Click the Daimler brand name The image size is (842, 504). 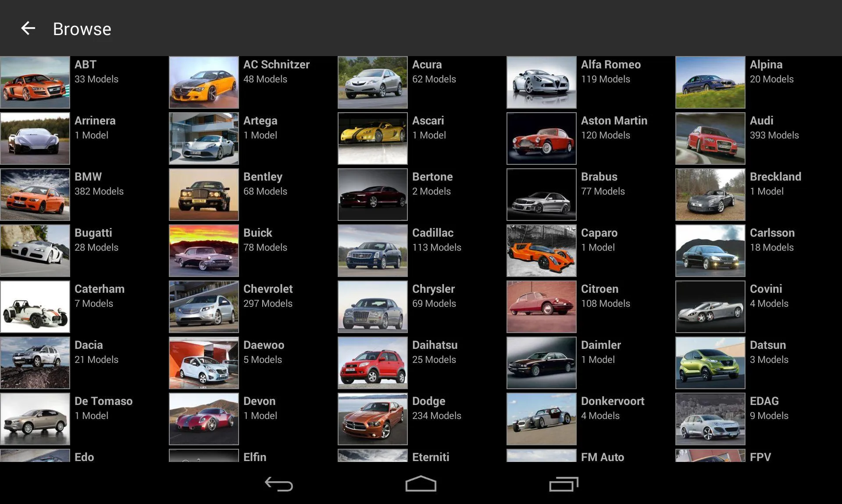pyautogui.click(x=601, y=345)
